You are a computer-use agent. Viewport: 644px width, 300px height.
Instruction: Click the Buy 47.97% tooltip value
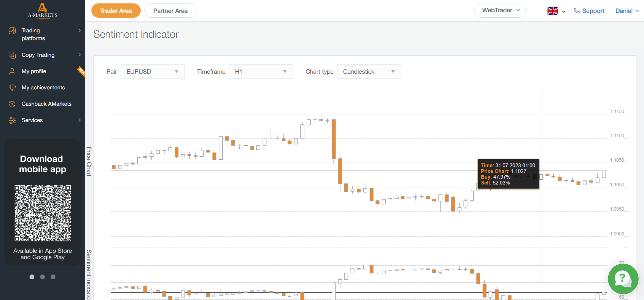pos(496,177)
